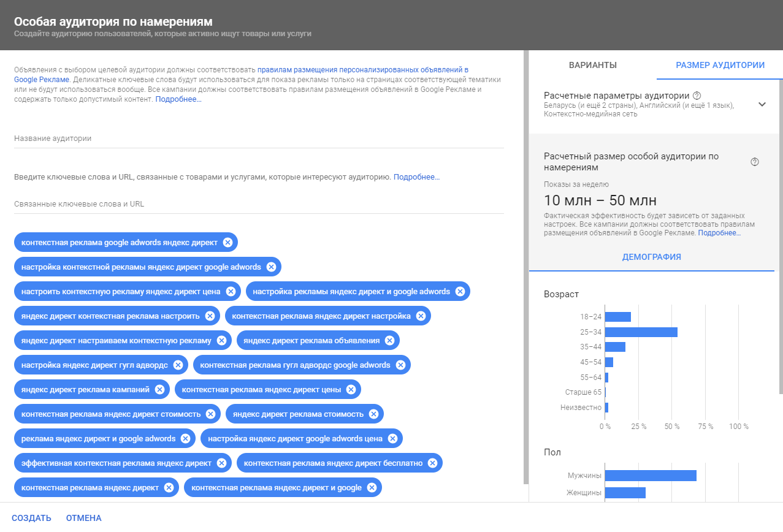This screenshot has height=532, width=783.
Task: Open help icon for 'Расчетный размер особой аудитории'
Action: (x=755, y=162)
